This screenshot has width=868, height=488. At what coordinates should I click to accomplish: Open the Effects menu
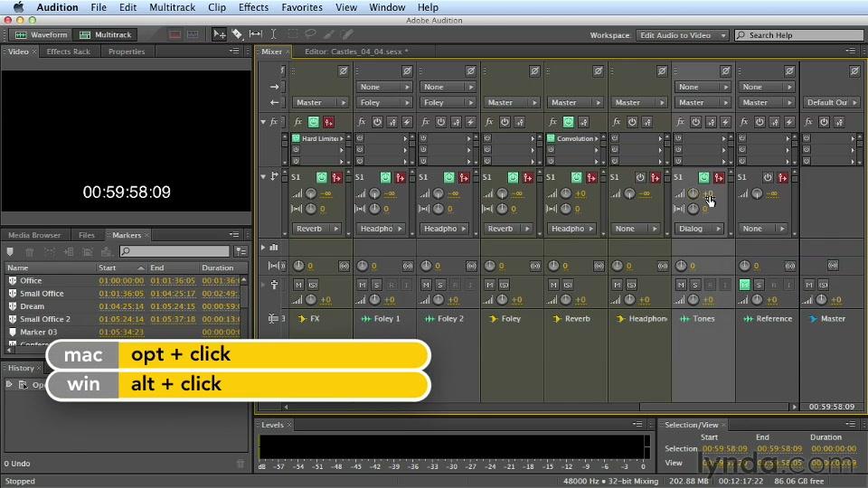click(x=253, y=7)
